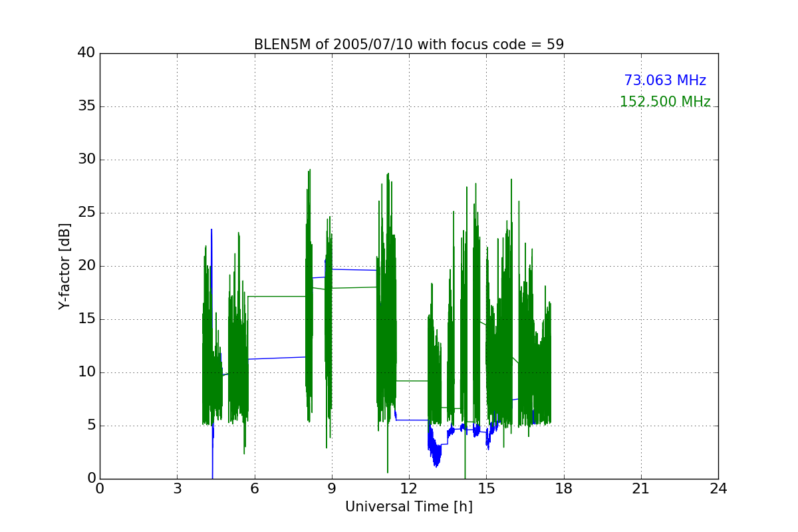The width and height of the screenshot is (798, 532).
Task: Click the y-axis tick label 35
Action: 86,106
